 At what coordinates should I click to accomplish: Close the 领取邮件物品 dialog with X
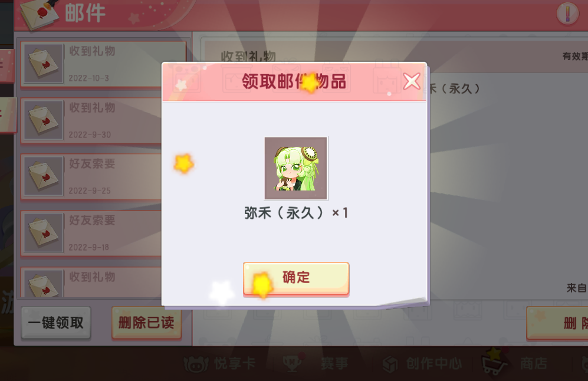(412, 81)
